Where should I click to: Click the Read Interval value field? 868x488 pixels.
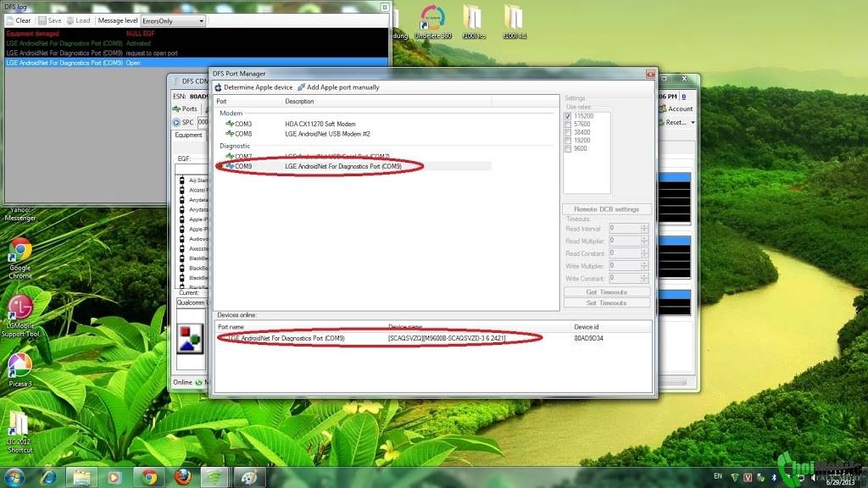point(625,228)
